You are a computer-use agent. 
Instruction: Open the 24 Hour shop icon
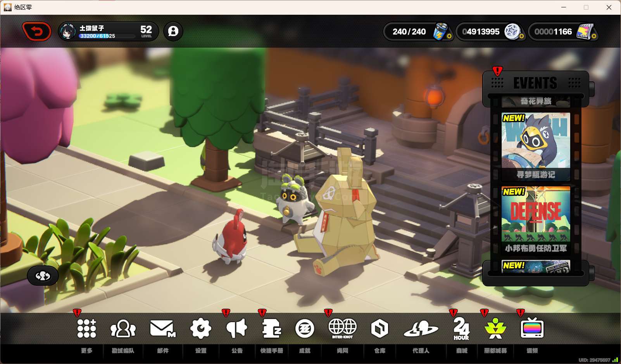click(x=461, y=329)
